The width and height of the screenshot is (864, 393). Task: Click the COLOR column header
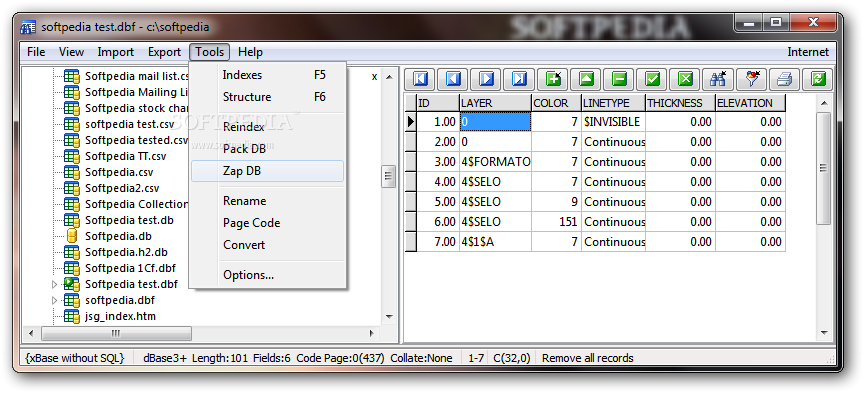coord(557,103)
